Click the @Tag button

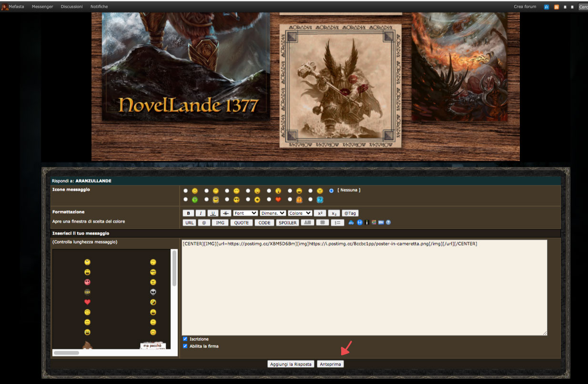pos(350,213)
